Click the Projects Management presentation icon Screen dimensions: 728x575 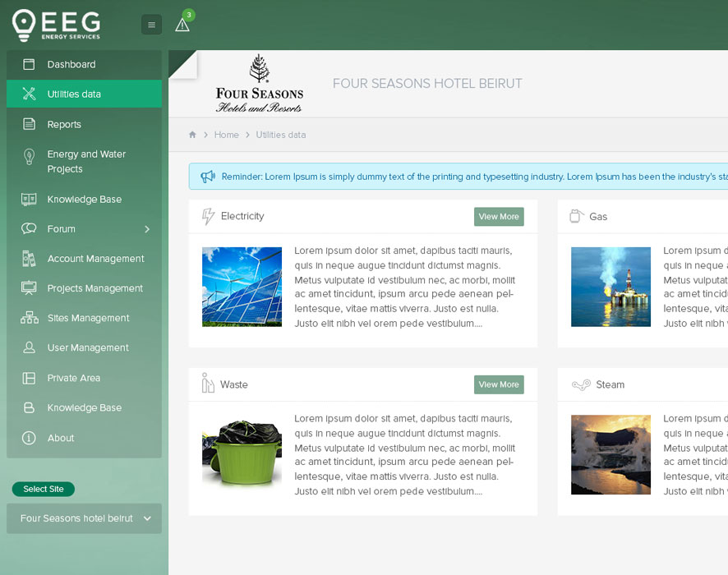(29, 287)
